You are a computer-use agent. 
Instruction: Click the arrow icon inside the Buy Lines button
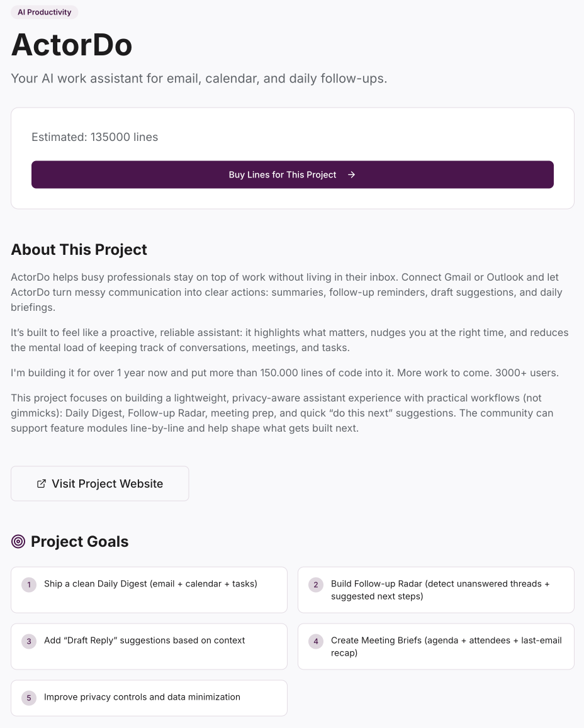click(351, 175)
